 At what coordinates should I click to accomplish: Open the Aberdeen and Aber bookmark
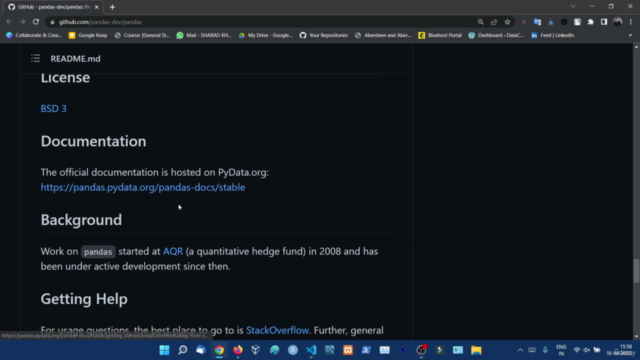383,35
